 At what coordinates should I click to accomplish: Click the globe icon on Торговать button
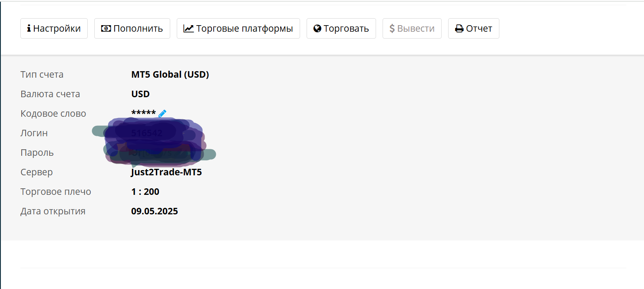[317, 29]
